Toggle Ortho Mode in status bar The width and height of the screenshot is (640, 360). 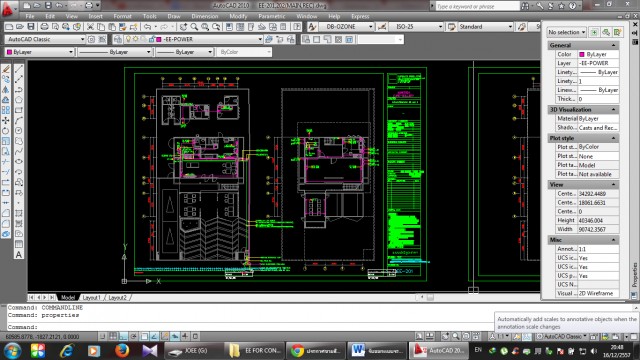point(123,336)
